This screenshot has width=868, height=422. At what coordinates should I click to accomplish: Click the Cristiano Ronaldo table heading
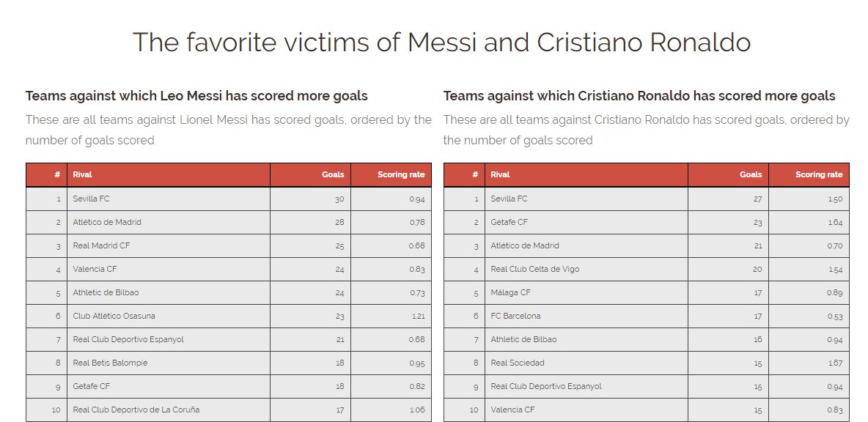pyautogui.click(x=639, y=96)
